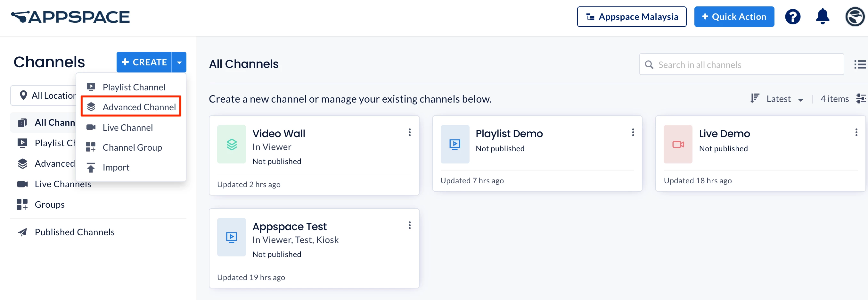
Task: Switch to list view layout
Action: [860, 64]
